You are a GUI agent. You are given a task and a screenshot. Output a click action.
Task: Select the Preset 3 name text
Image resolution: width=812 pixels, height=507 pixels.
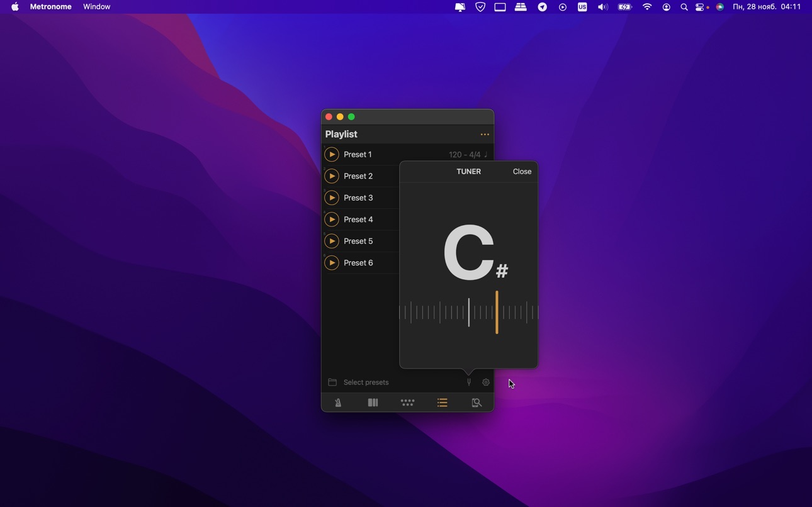(x=358, y=198)
